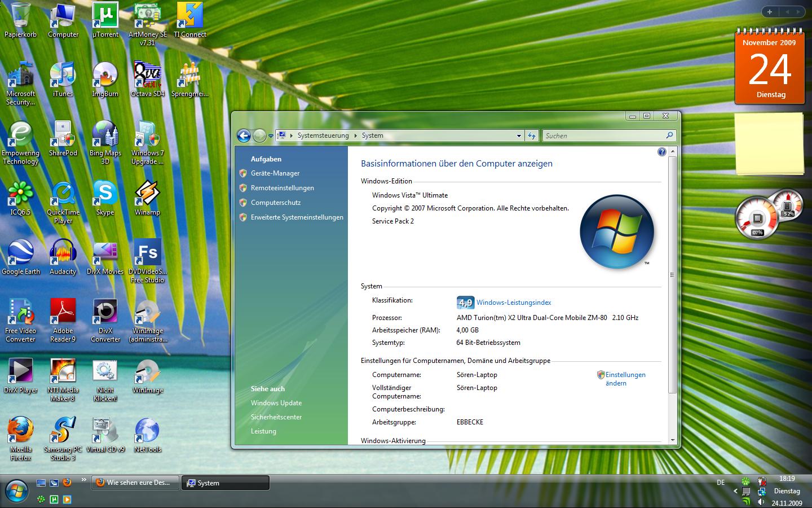Open the Winamp desktop icon
The width and height of the screenshot is (812, 508).
(147, 194)
